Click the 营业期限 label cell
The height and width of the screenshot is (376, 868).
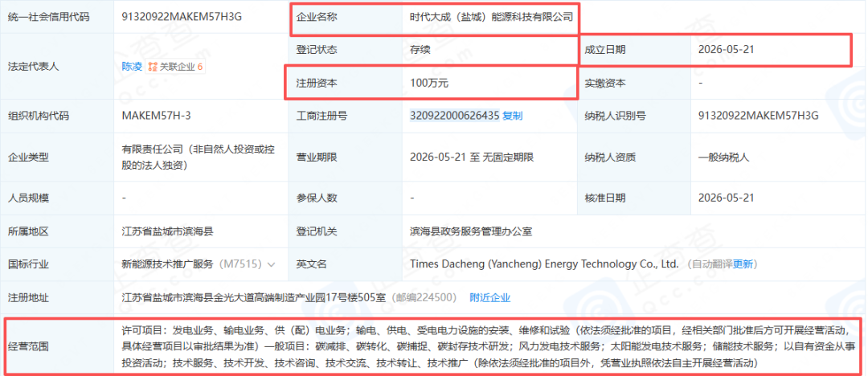coord(346,157)
